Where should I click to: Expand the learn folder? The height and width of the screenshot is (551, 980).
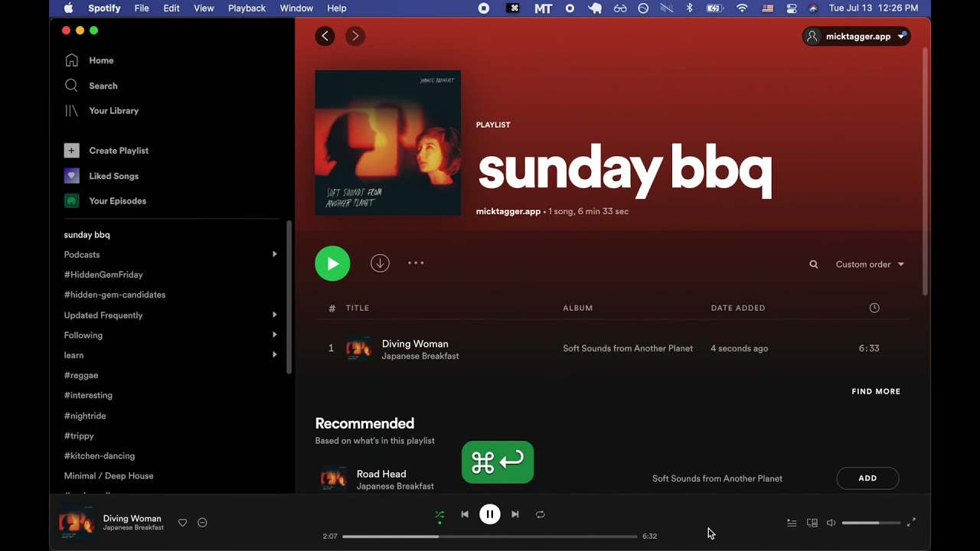(x=275, y=354)
